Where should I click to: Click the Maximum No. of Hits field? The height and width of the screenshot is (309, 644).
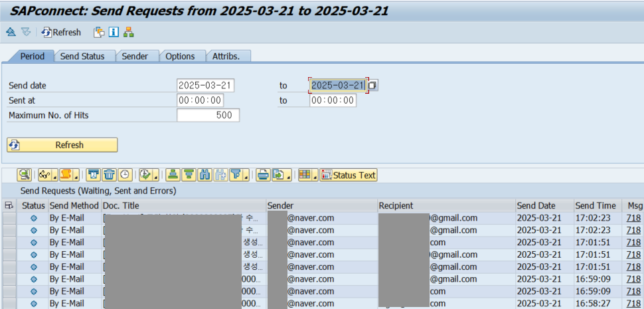[208, 116]
